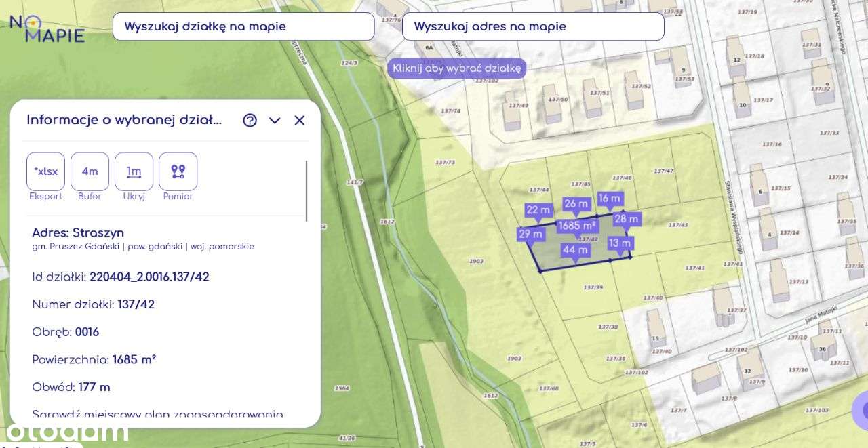The image size is (868, 448).
Task: Click the Powierzchnia value 1685 m²
Action: tap(134, 359)
